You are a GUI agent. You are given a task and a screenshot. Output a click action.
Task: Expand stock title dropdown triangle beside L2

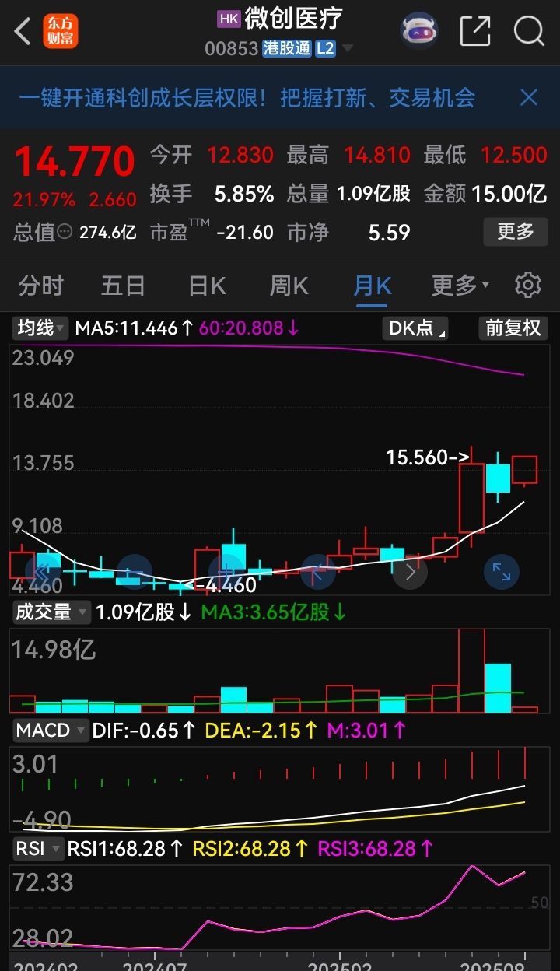(x=347, y=48)
